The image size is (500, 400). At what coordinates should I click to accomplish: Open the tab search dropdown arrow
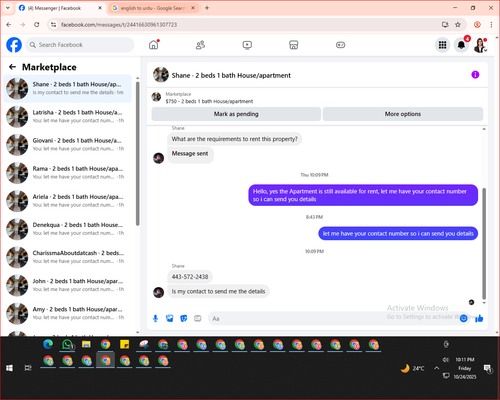coord(8,8)
